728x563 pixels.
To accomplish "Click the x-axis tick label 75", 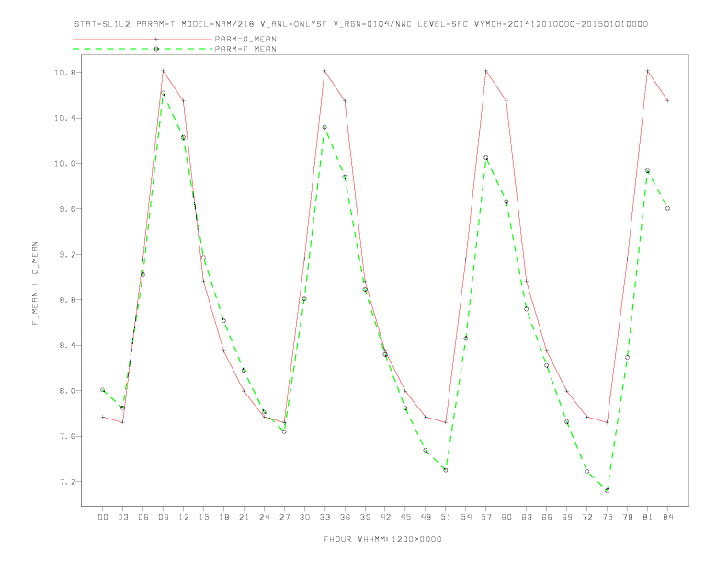I will click(608, 517).
